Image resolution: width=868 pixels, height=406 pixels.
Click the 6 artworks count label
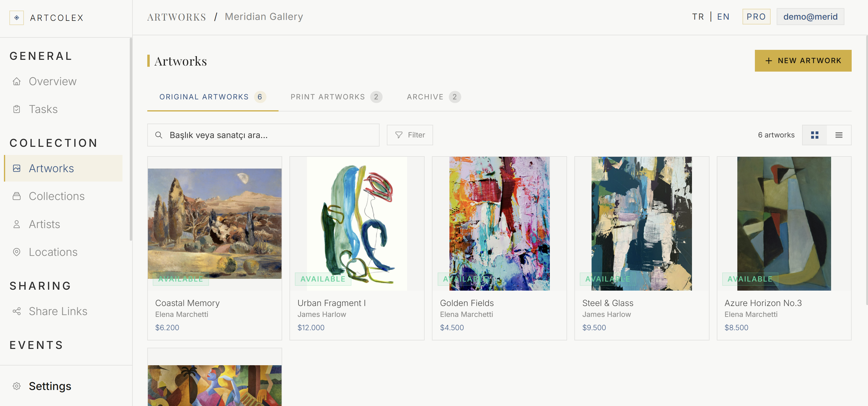pyautogui.click(x=776, y=135)
